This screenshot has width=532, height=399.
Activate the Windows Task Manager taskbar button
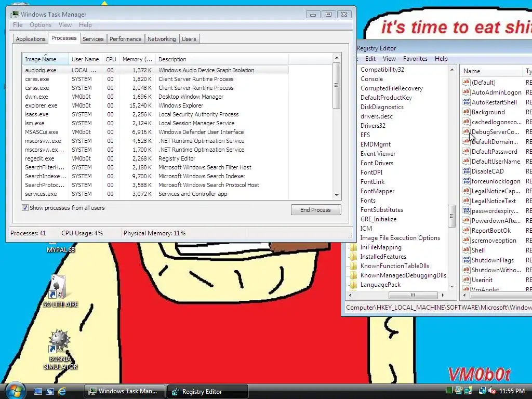124,391
